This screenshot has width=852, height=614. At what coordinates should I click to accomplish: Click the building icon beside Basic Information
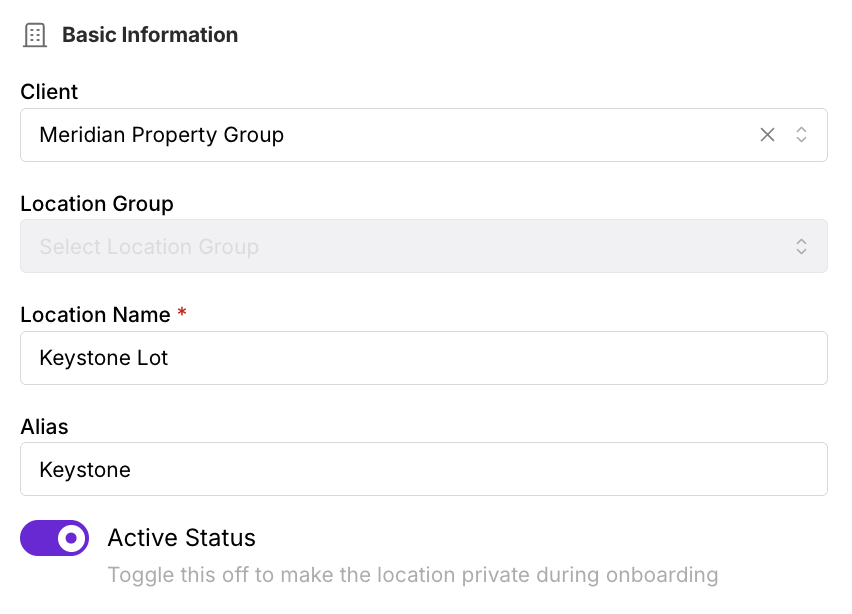pyautogui.click(x=35, y=35)
